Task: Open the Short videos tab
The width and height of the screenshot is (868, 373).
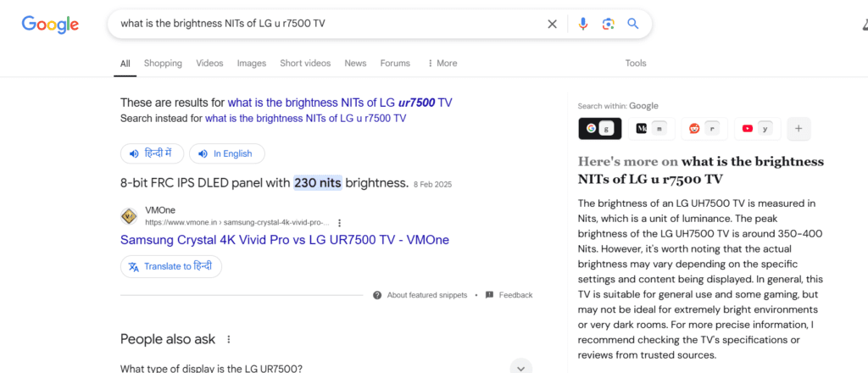Action: click(305, 63)
